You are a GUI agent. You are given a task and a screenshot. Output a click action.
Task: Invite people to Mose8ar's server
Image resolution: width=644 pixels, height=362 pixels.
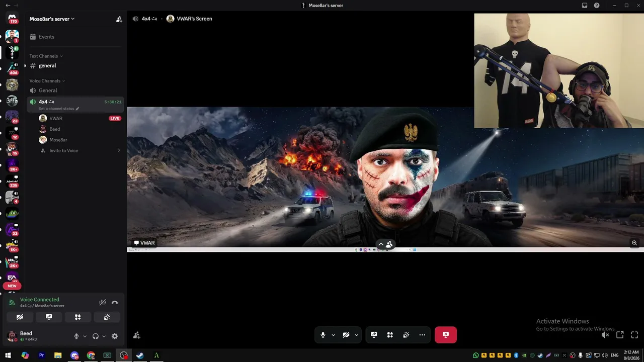point(119,19)
